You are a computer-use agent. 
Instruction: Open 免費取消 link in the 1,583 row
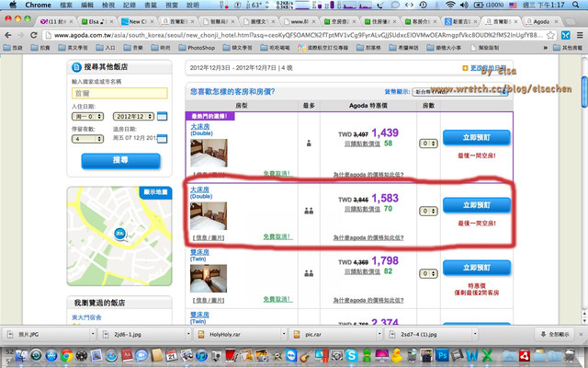point(277,237)
